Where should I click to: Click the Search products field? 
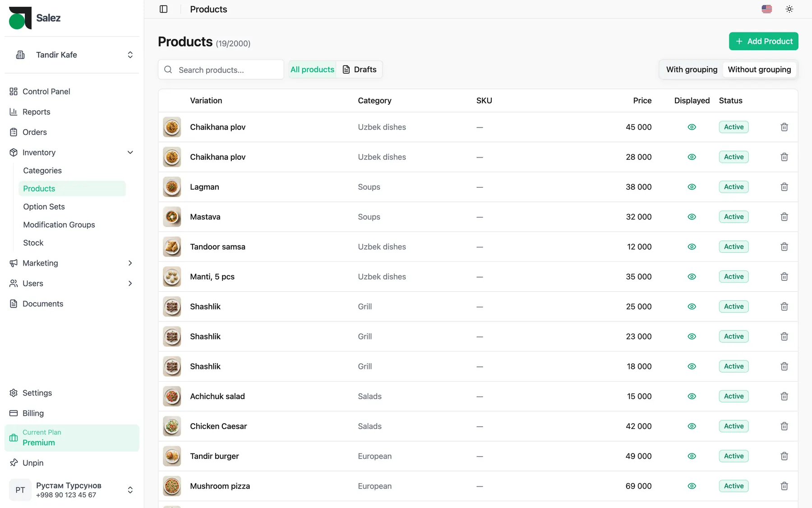(221, 70)
